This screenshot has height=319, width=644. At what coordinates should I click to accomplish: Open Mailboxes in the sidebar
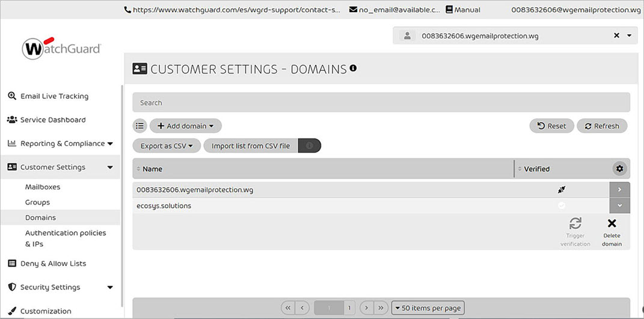coord(43,187)
